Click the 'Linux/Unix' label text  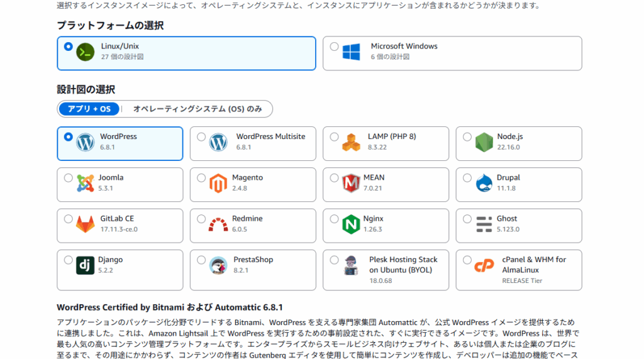(x=120, y=47)
